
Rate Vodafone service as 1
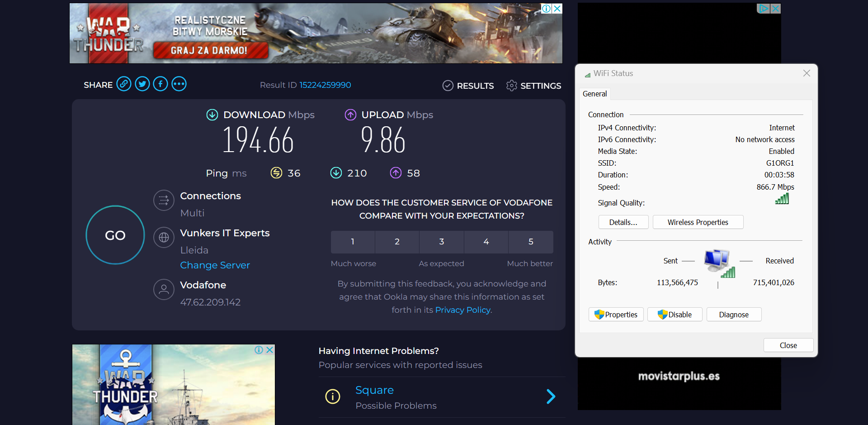point(353,242)
